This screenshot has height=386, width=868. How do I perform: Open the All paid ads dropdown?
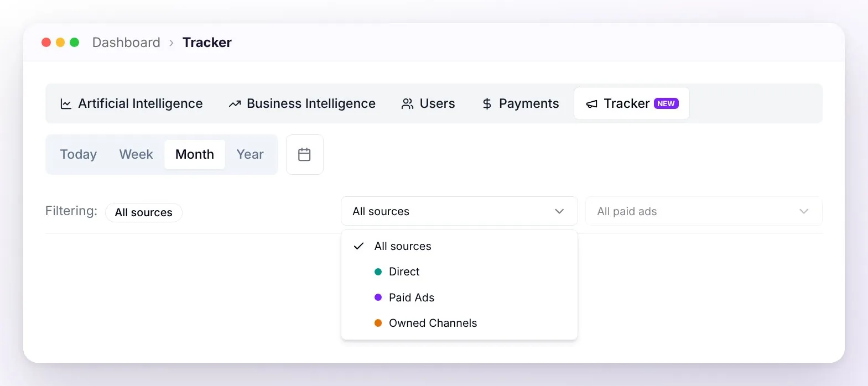[x=704, y=211]
